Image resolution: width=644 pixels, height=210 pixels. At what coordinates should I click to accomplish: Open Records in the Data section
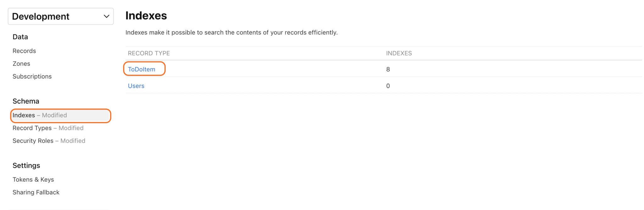pos(24,51)
